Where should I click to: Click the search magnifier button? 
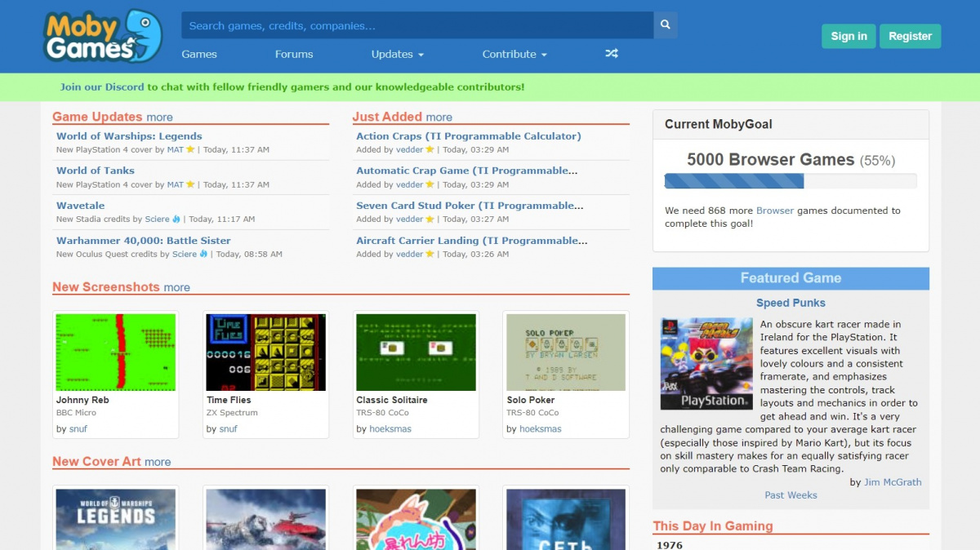666,25
